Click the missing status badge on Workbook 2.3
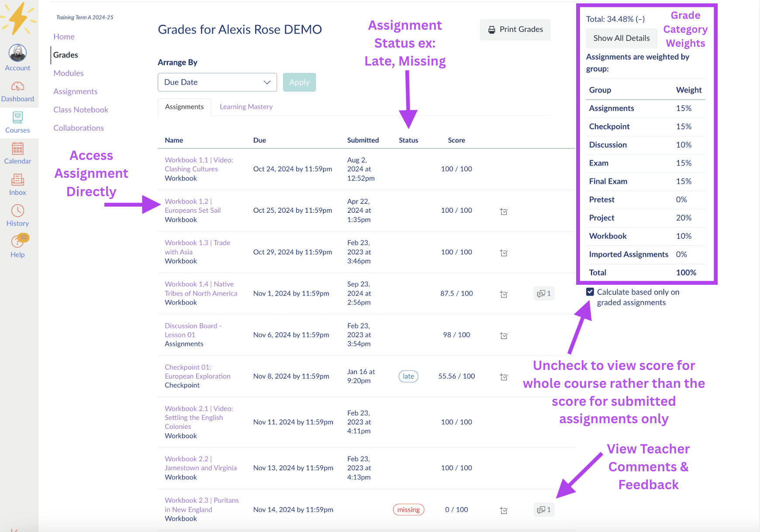 pyautogui.click(x=408, y=510)
